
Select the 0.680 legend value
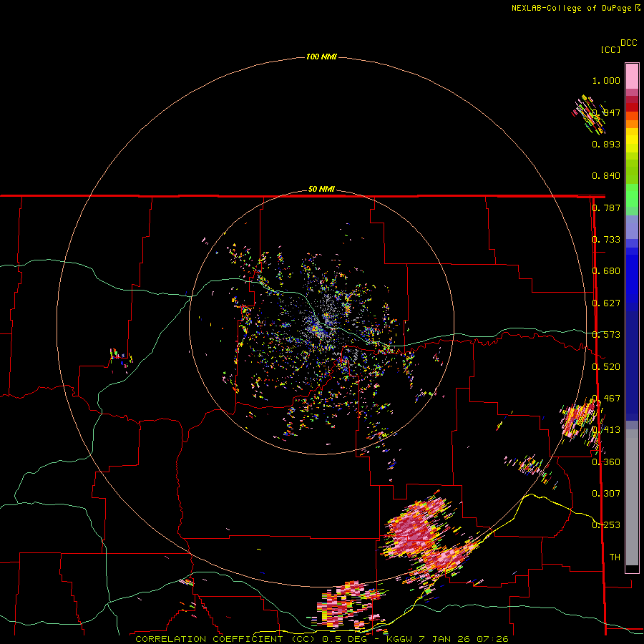(606, 271)
